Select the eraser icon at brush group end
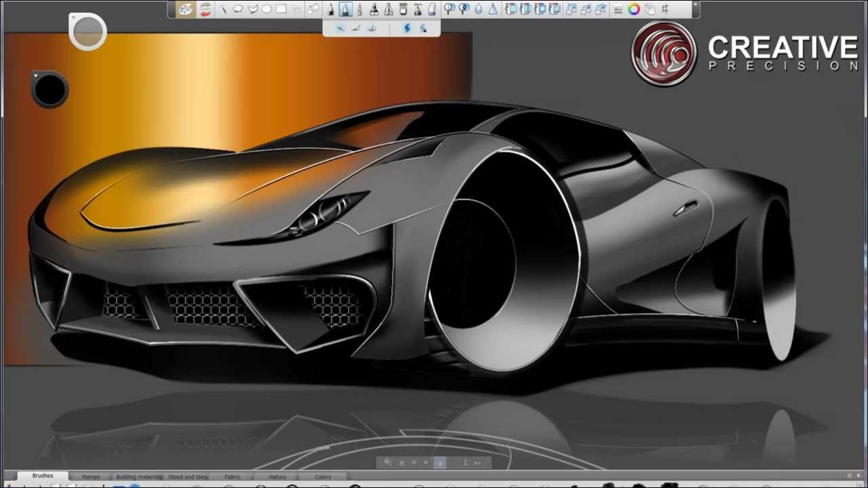Viewport: 868px width, 488px height. click(x=431, y=9)
